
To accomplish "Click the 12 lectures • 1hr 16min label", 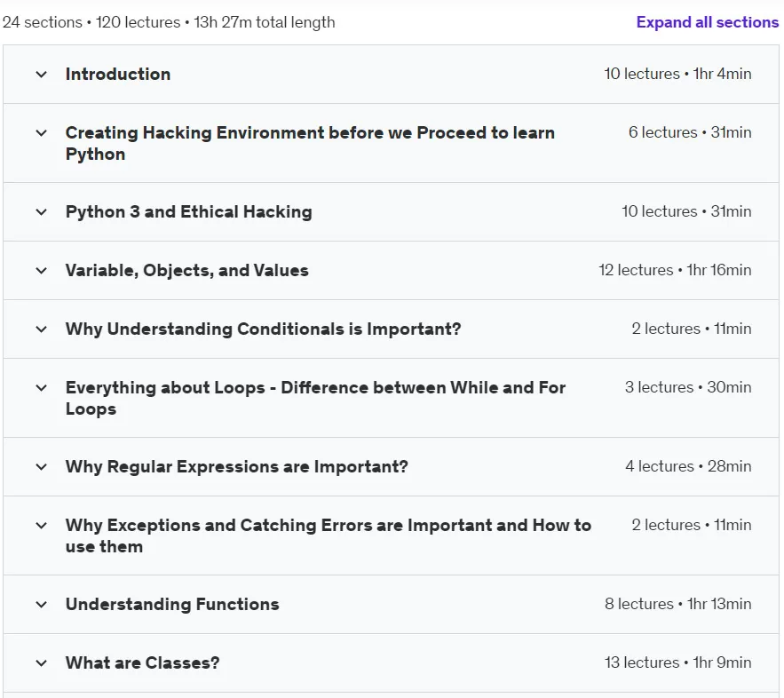I will pyautogui.click(x=675, y=270).
